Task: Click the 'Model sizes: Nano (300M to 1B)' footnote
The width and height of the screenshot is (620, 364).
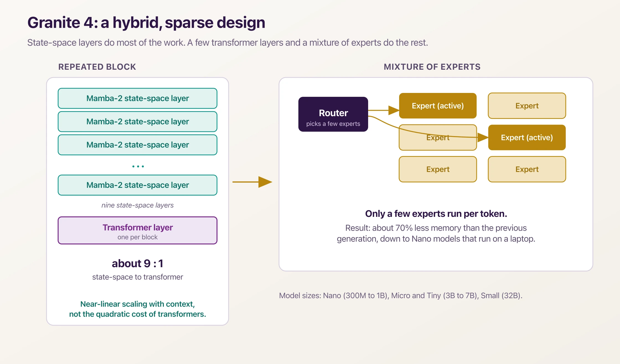Action: click(401, 295)
